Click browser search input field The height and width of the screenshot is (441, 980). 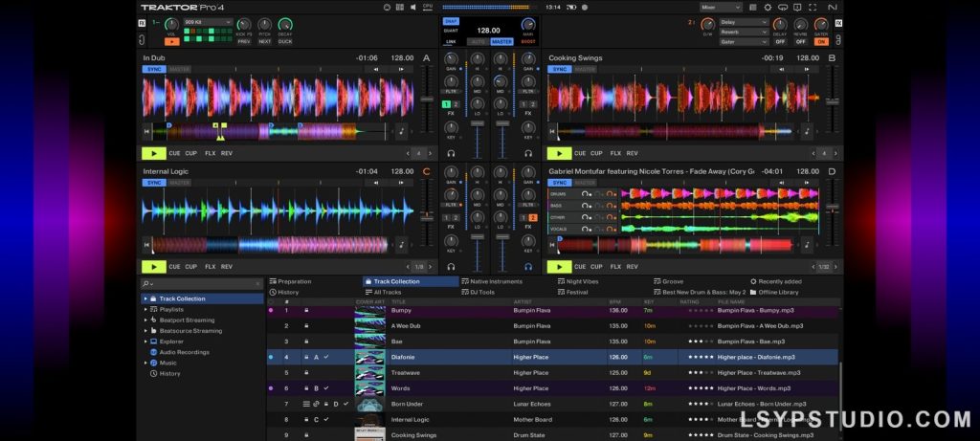pyautogui.click(x=201, y=283)
